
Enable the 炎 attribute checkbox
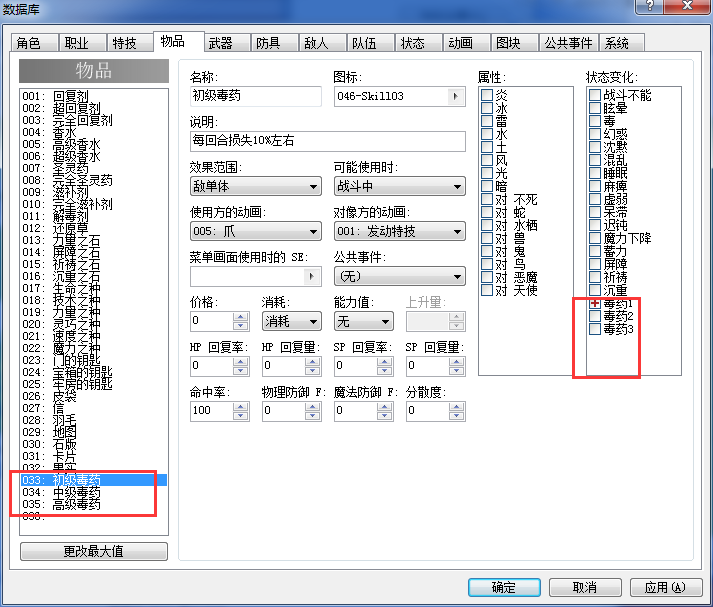pyautogui.click(x=487, y=95)
